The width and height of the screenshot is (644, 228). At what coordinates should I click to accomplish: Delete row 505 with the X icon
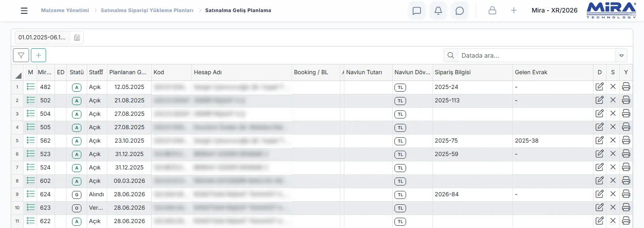point(613,127)
